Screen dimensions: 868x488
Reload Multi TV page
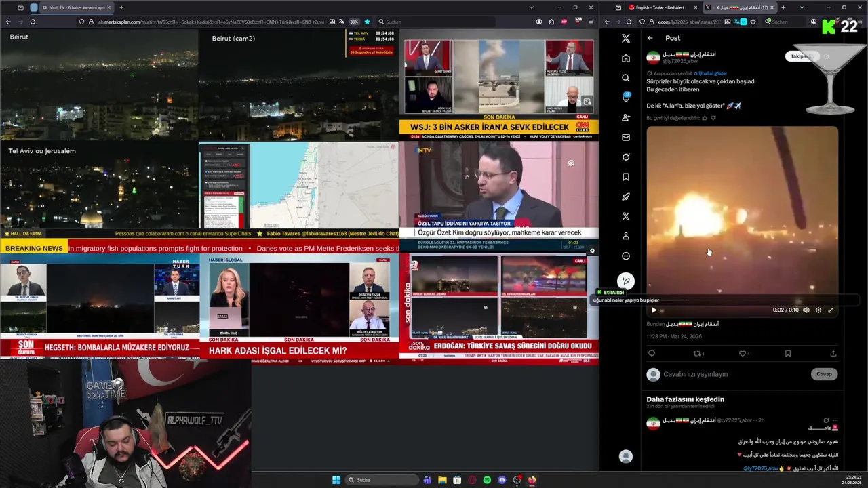pyautogui.click(x=33, y=22)
